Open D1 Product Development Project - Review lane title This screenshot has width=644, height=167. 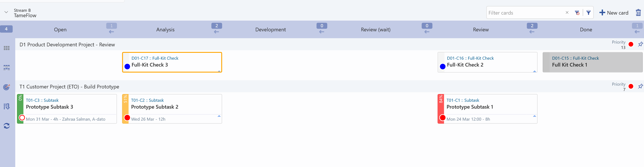[x=67, y=44]
